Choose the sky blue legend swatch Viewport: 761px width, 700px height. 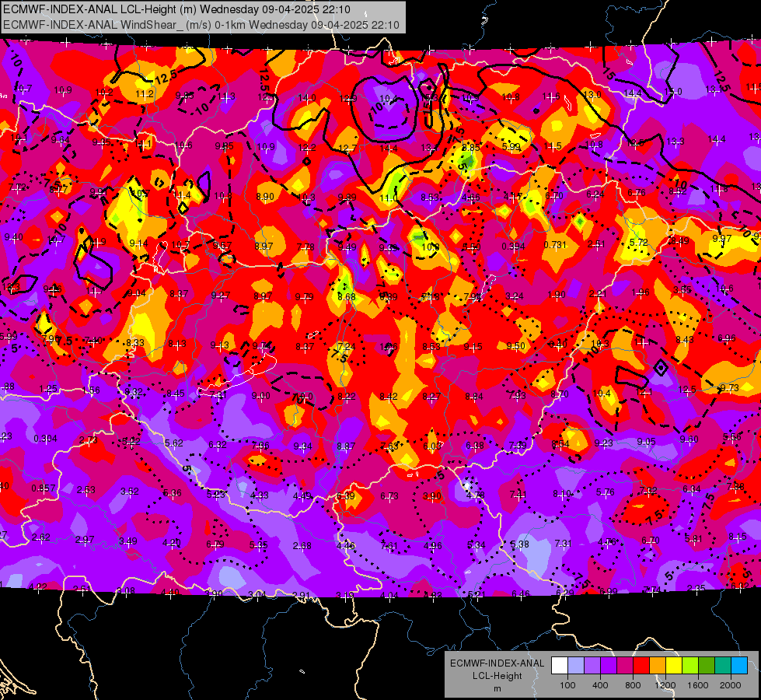pyautogui.click(x=740, y=666)
